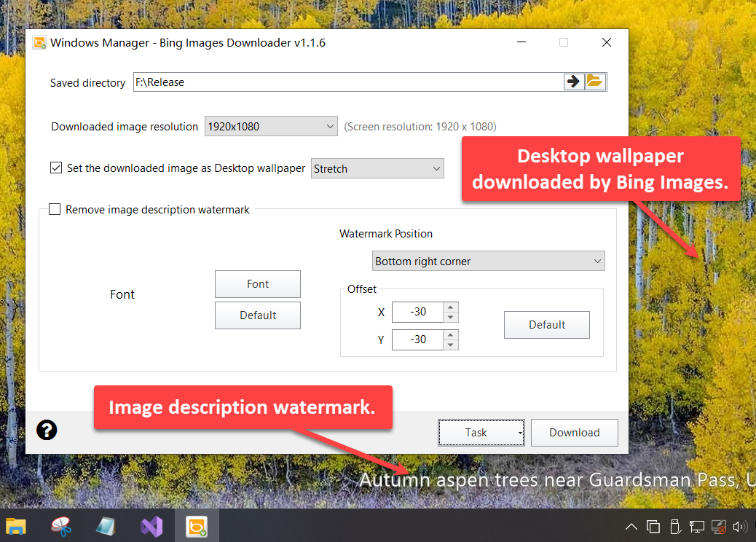Increase the X offset value
The width and height of the screenshot is (756, 542).
pos(450,307)
